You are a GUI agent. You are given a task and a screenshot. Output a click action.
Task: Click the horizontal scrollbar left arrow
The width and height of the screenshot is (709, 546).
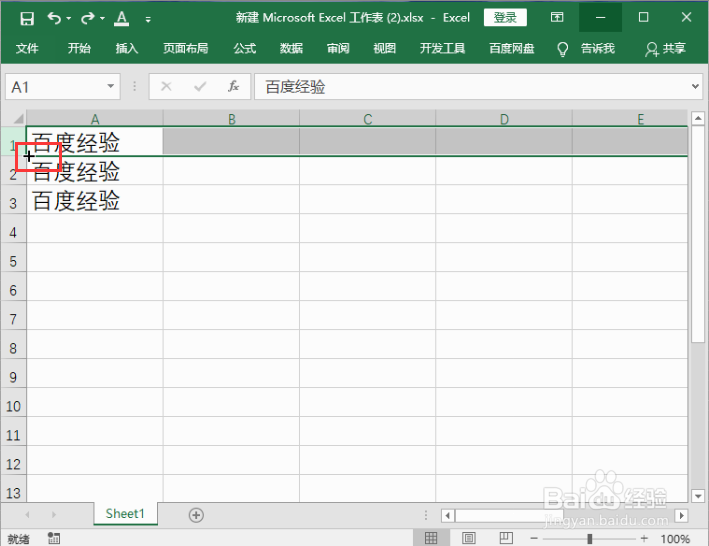coord(448,515)
